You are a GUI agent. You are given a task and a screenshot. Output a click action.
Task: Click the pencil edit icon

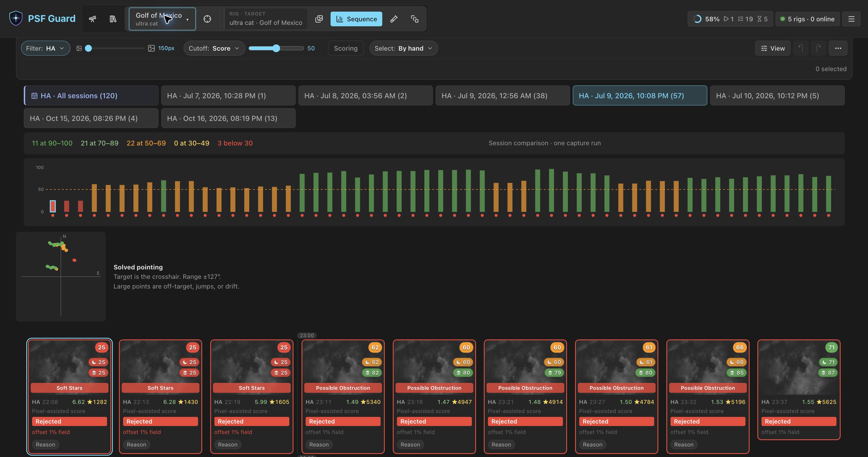(x=394, y=19)
